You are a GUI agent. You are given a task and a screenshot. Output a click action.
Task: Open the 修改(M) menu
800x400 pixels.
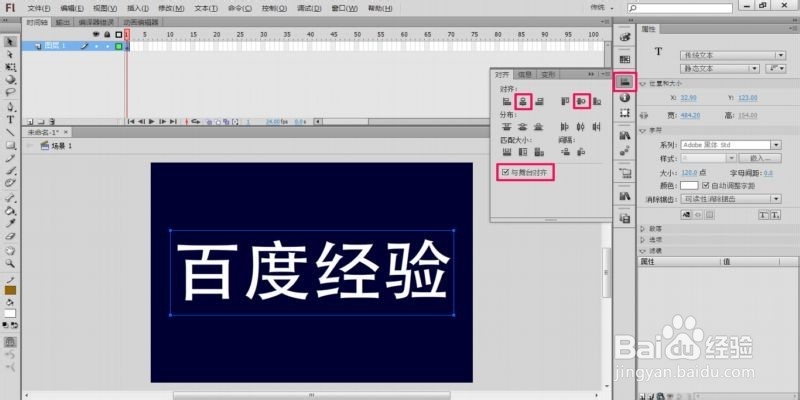point(171,8)
